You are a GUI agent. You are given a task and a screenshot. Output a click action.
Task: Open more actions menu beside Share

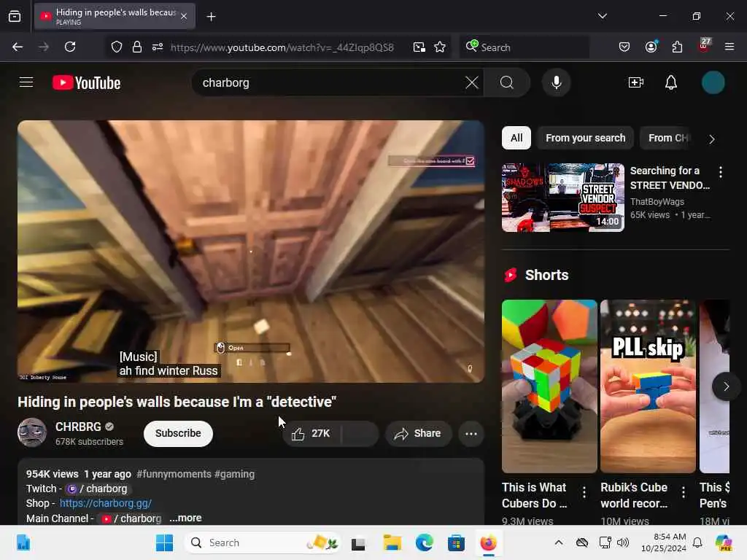click(x=471, y=433)
